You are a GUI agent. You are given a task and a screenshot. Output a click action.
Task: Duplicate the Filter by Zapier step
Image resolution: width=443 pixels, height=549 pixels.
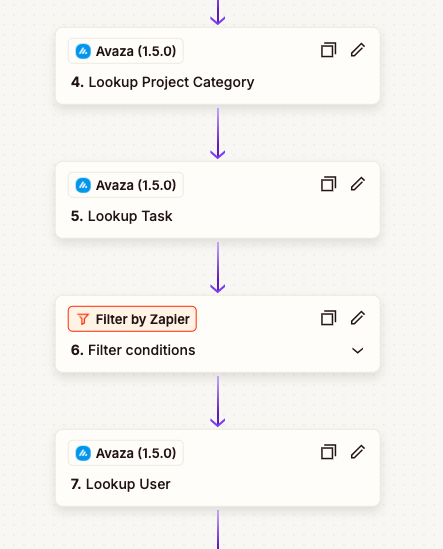tap(328, 318)
